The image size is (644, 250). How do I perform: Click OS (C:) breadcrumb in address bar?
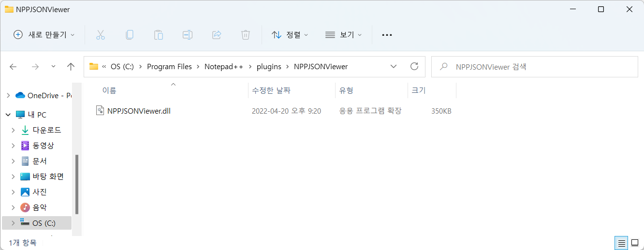click(x=122, y=67)
